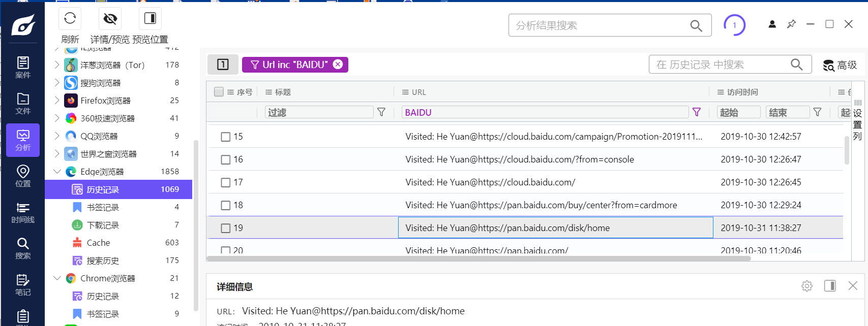Open 高级 advanced search
The width and height of the screenshot is (868, 326).
(x=840, y=65)
